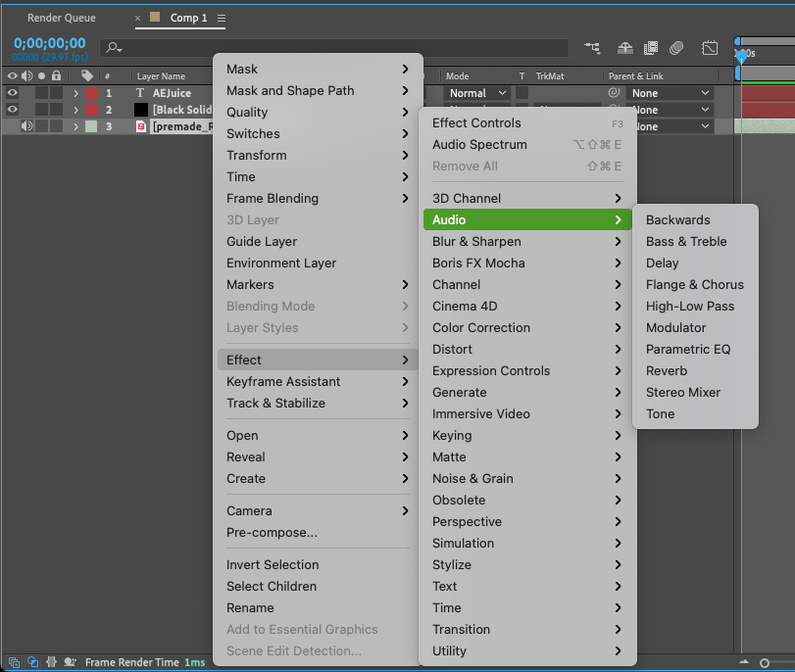Open the composition mini-flowchart icon
Screen dimensions: 795x672
click(592, 48)
